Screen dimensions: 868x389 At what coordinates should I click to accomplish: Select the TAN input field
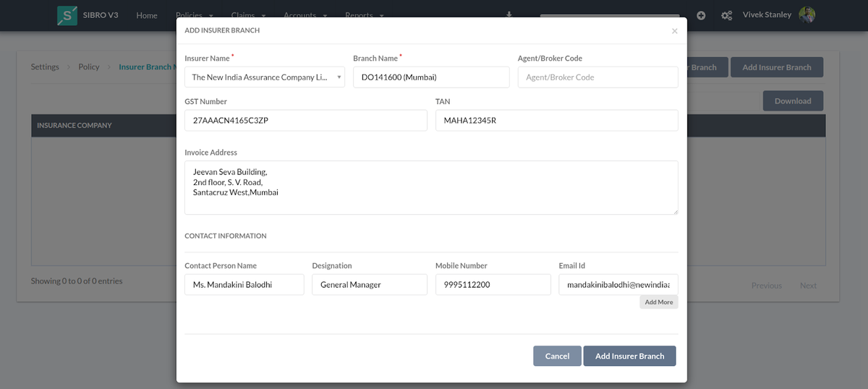click(556, 121)
